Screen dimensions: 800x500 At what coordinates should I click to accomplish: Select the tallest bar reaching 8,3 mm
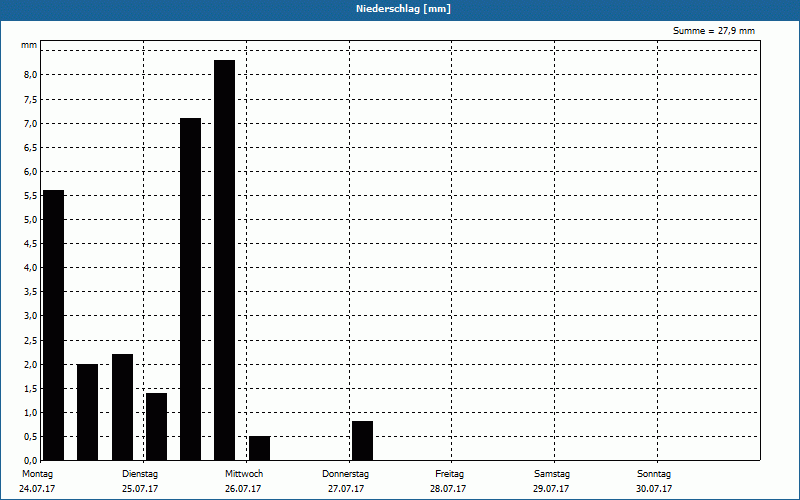click(224, 260)
